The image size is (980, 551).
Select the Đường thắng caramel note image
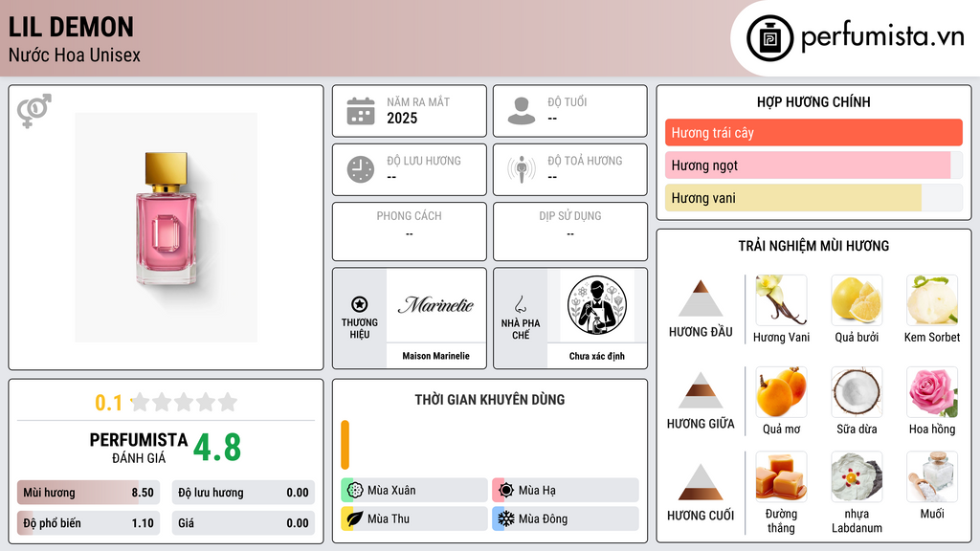(781, 476)
